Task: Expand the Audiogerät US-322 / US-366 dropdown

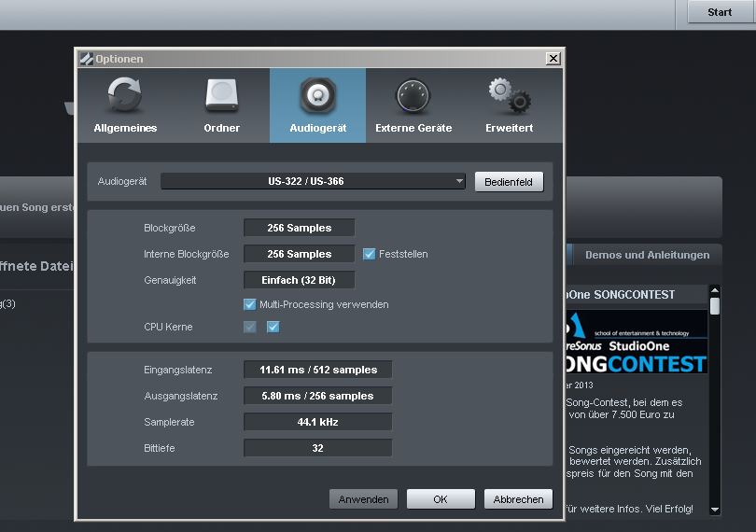Action: [313, 181]
